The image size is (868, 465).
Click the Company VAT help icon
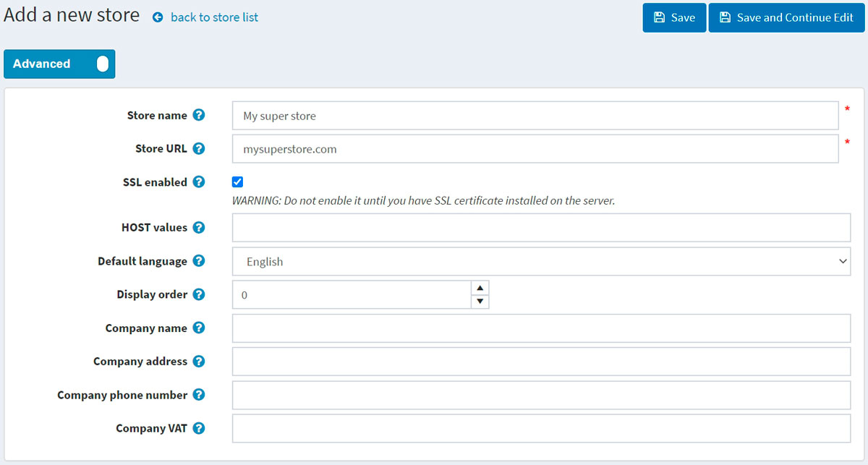199,429
